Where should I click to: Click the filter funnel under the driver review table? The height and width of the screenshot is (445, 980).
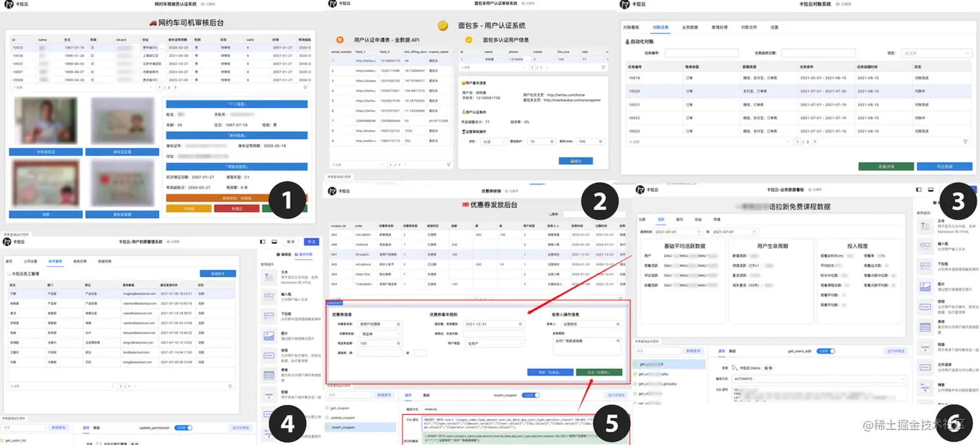pos(305,87)
